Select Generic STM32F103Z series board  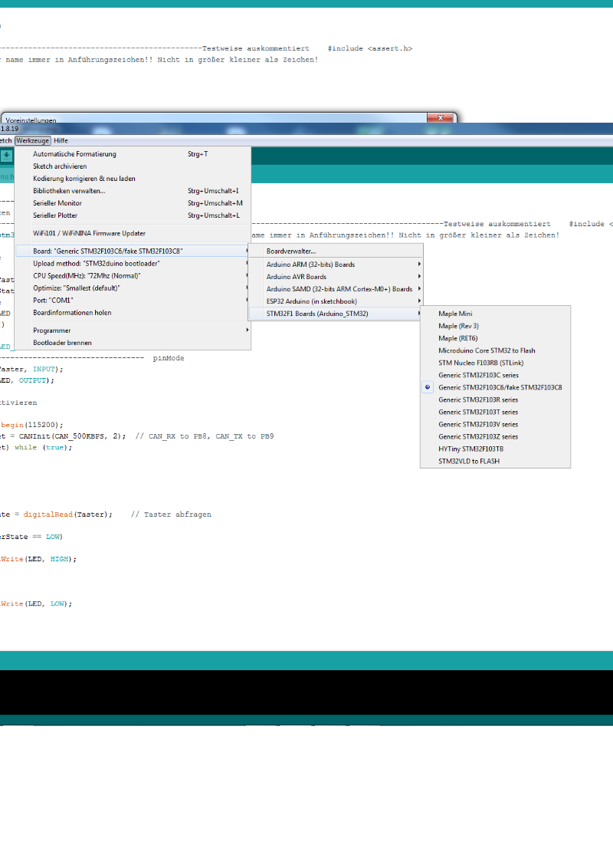(495, 436)
